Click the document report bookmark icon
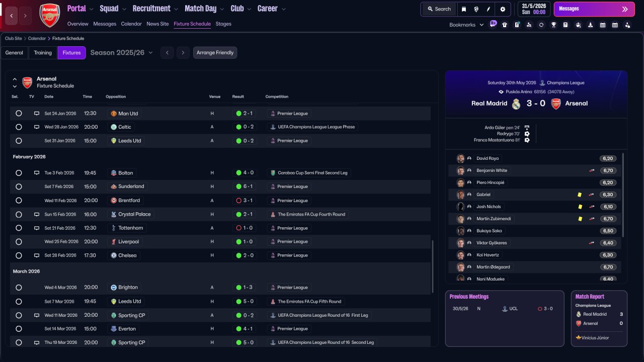644x362 pixels. 566,25
